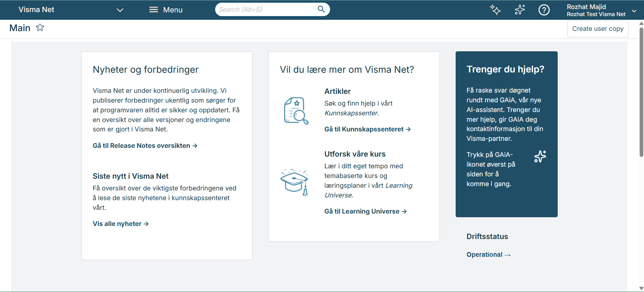644x292 pixels.
Task: Click the GAiA sparkle icon in help card
Action: pos(540,156)
